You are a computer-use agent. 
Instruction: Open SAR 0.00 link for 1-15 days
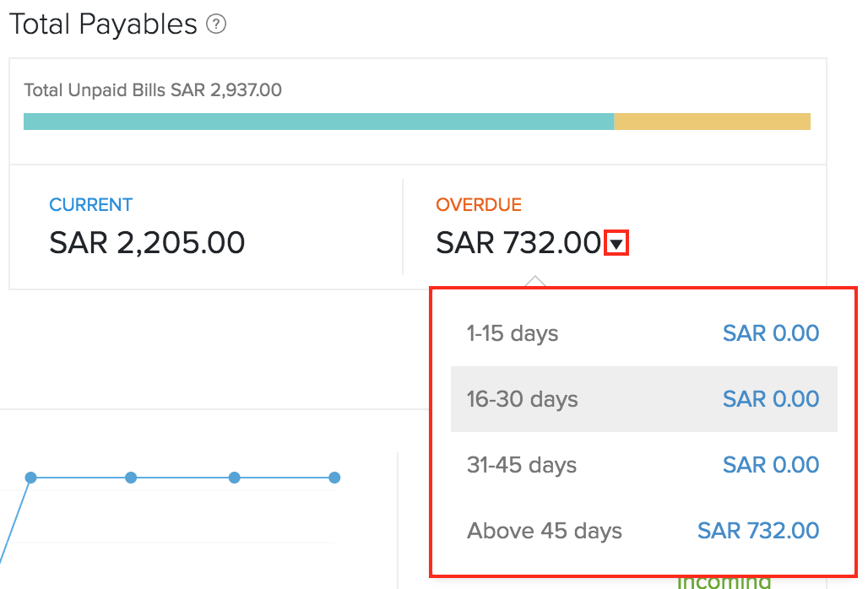point(770,333)
